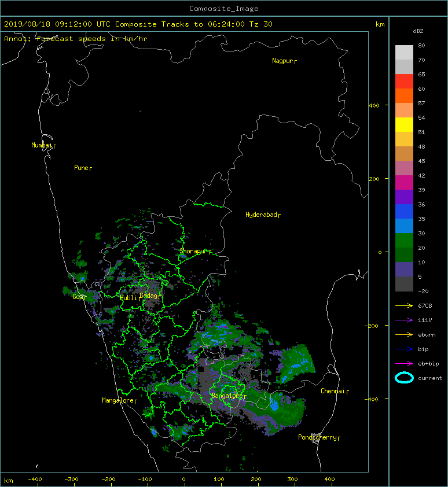Viewport: 448px width, 487px height.
Task: Click the -20 value on dBZ scale
Action: point(423,292)
